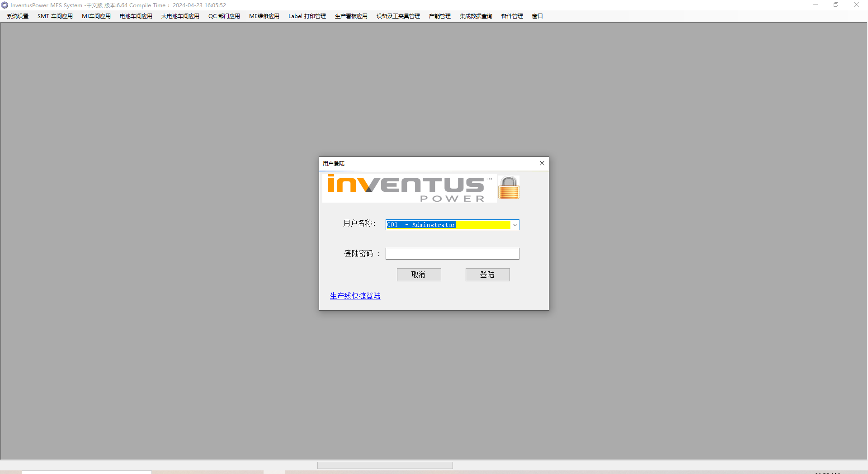This screenshot has height=474, width=868.
Task: Open the 备件管理 menu
Action: [x=512, y=16]
